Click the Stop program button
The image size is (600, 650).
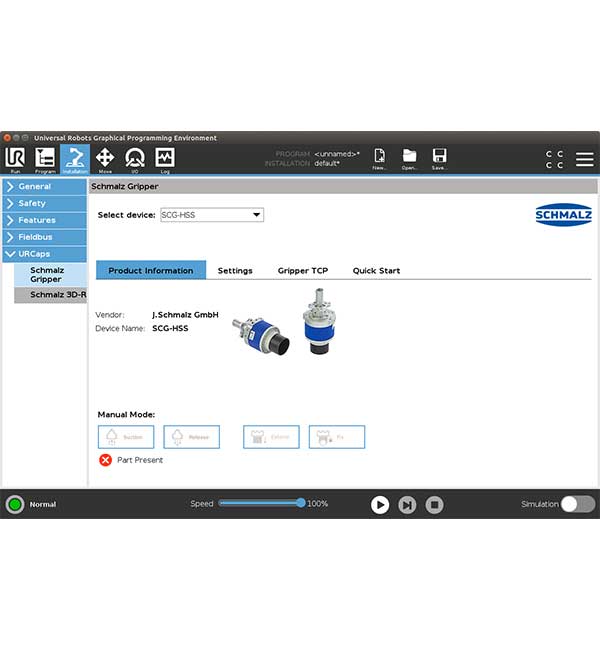pos(435,505)
